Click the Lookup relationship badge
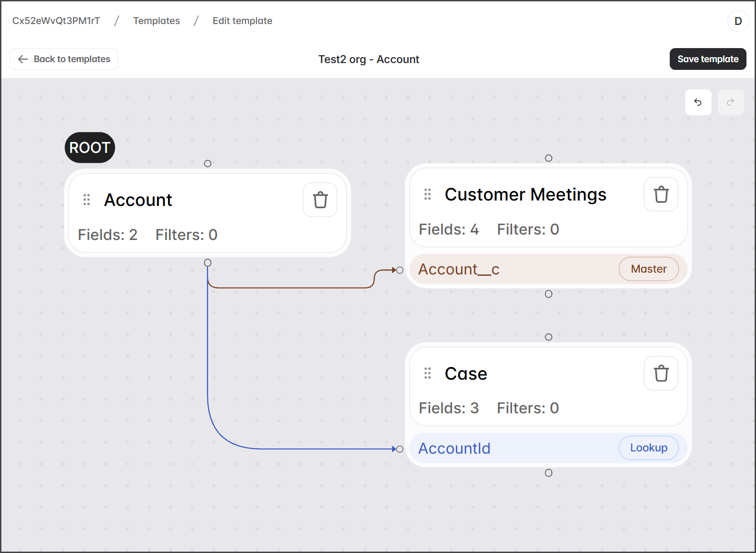This screenshot has width=756, height=553. [x=648, y=448]
